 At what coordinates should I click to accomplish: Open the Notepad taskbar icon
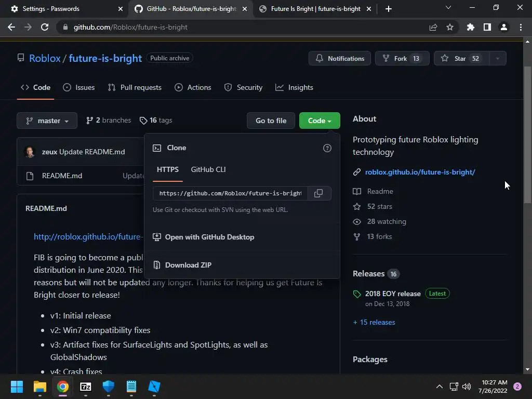pos(131,387)
